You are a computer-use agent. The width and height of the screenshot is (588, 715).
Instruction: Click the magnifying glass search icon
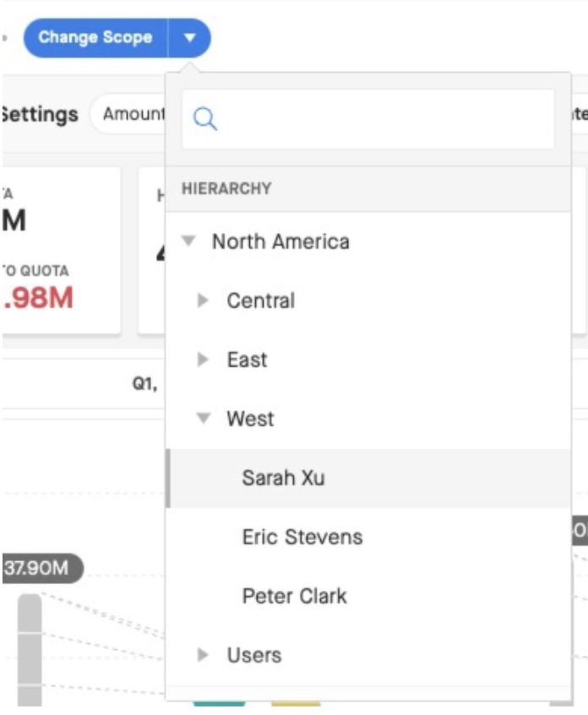click(x=204, y=119)
